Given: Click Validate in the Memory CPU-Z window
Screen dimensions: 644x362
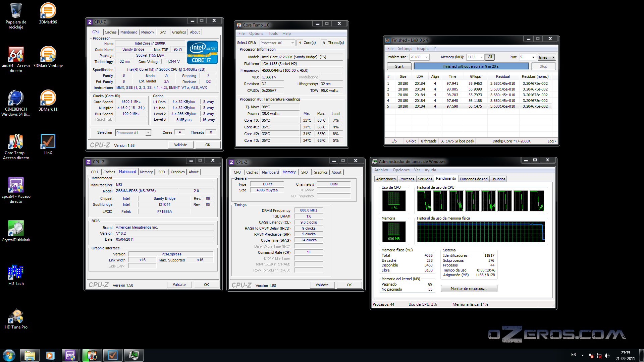Looking at the screenshot, I should coord(322,285).
